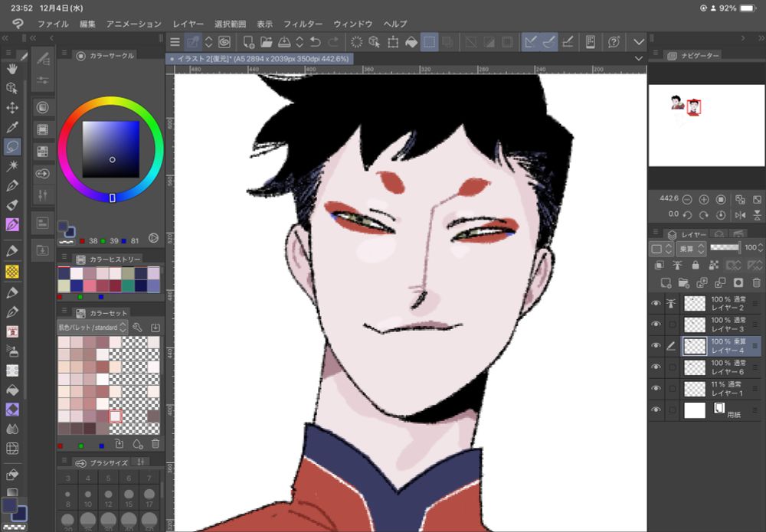The width and height of the screenshot is (766, 532).
Task: Open the save options up-down arrows
Action: (x=300, y=42)
